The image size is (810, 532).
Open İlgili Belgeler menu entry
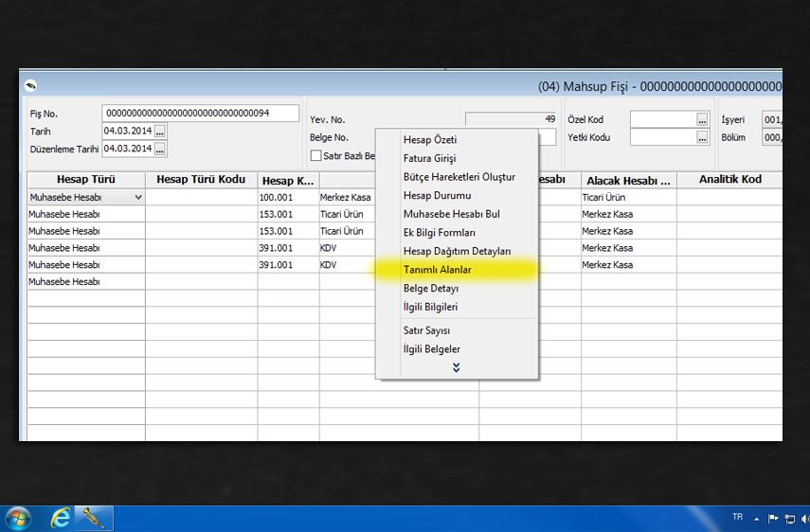click(x=431, y=349)
